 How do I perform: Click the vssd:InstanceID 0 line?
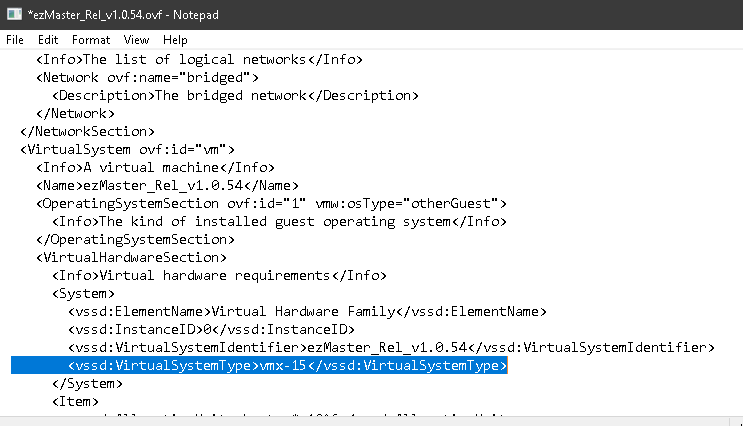pyautogui.click(x=211, y=330)
